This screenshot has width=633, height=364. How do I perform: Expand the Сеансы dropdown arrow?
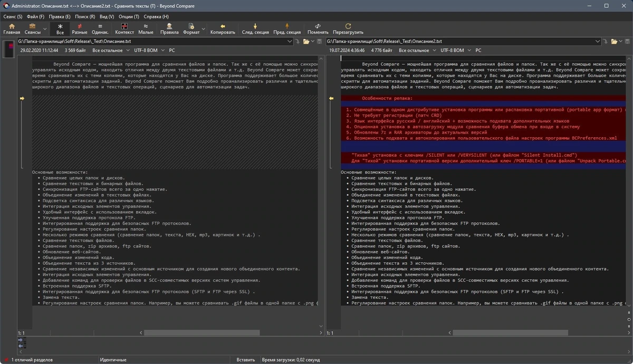click(x=45, y=29)
